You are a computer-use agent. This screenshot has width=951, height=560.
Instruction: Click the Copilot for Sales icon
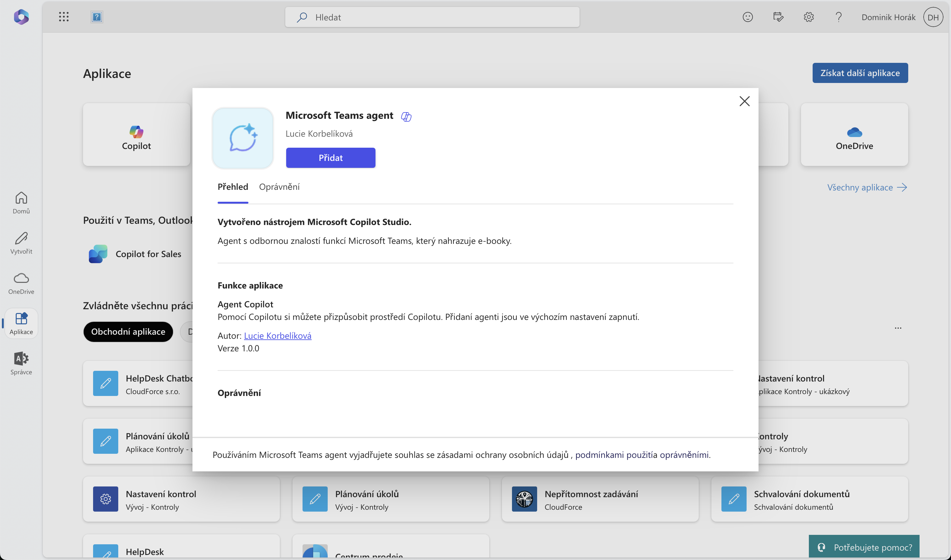tap(98, 254)
